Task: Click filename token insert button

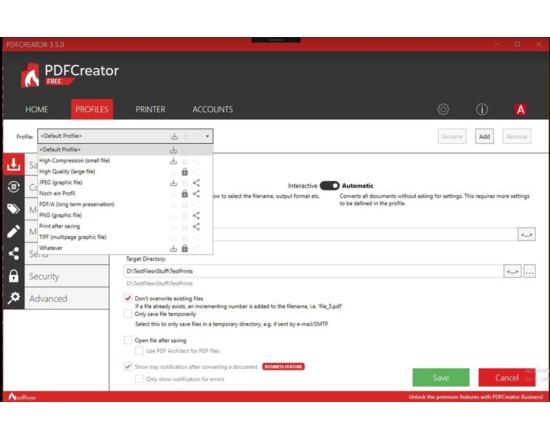Action: [x=526, y=234]
